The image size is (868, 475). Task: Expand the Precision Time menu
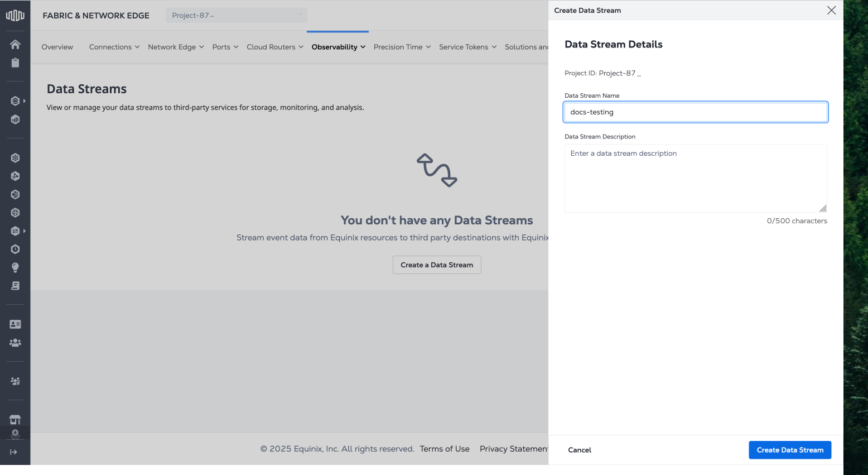402,47
